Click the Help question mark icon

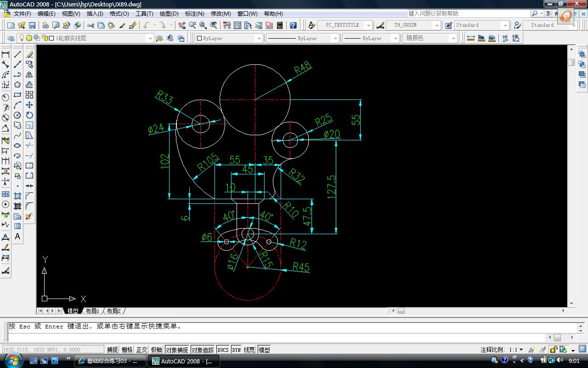(x=293, y=25)
